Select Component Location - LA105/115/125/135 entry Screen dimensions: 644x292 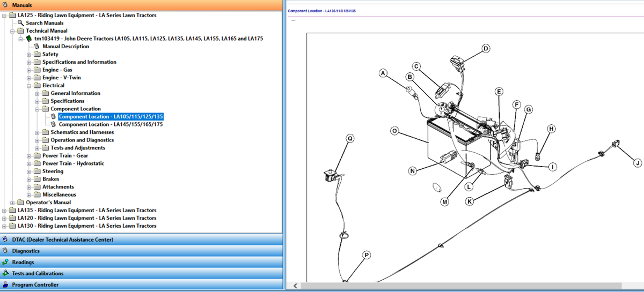click(x=111, y=116)
